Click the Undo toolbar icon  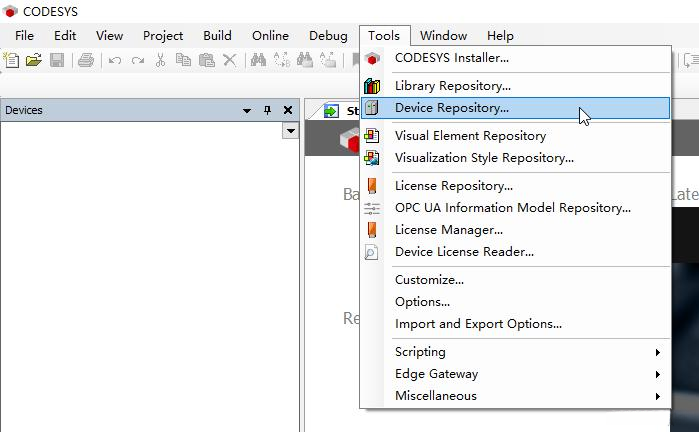115,60
